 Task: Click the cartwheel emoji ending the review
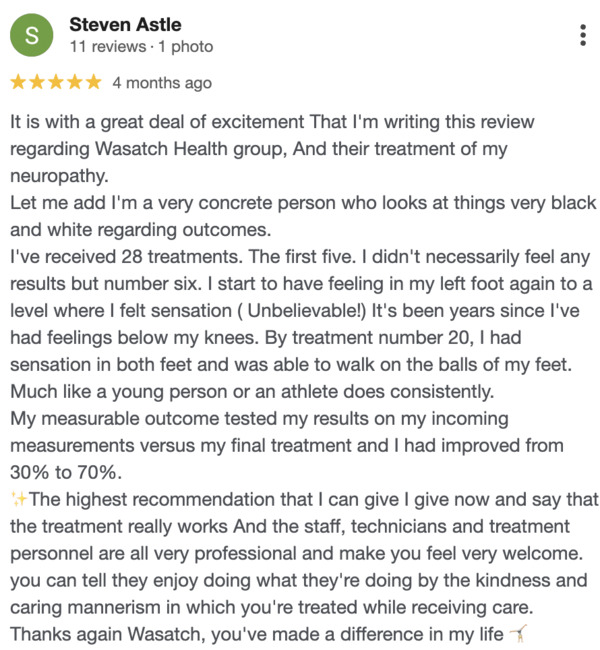[518, 634]
